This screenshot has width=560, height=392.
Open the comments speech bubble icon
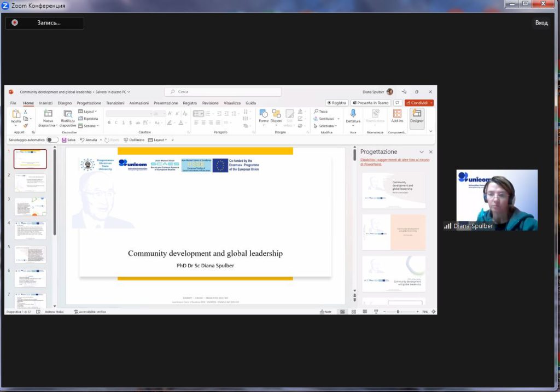pos(398,103)
